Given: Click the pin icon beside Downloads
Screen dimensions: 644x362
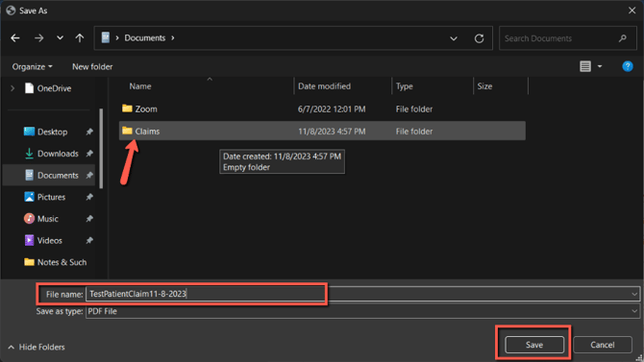Looking at the screenshot, I should 89,154.
